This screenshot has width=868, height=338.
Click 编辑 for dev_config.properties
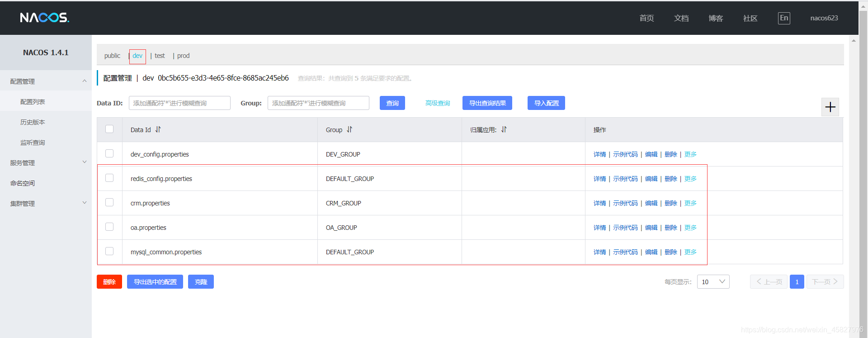(x=651, y=154)
